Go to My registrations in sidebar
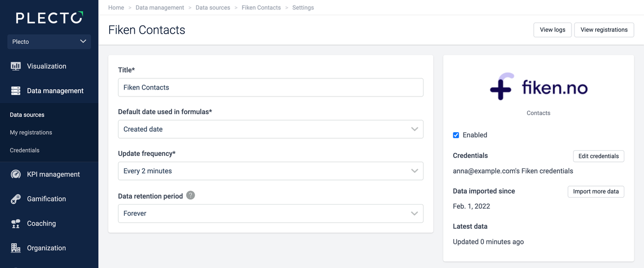Image resolution: width=644 pixels, height=268 pixels. click(31, 133)
